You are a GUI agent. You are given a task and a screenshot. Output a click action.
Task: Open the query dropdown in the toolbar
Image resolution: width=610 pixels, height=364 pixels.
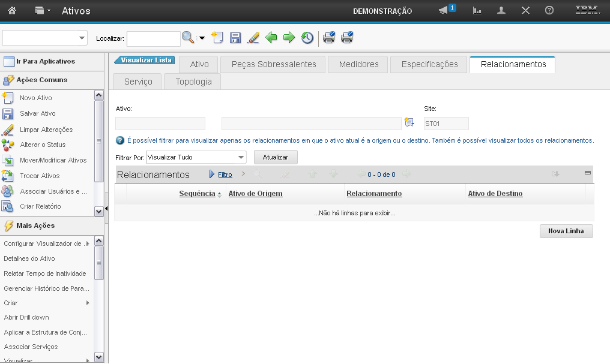(x=82, y=38)
